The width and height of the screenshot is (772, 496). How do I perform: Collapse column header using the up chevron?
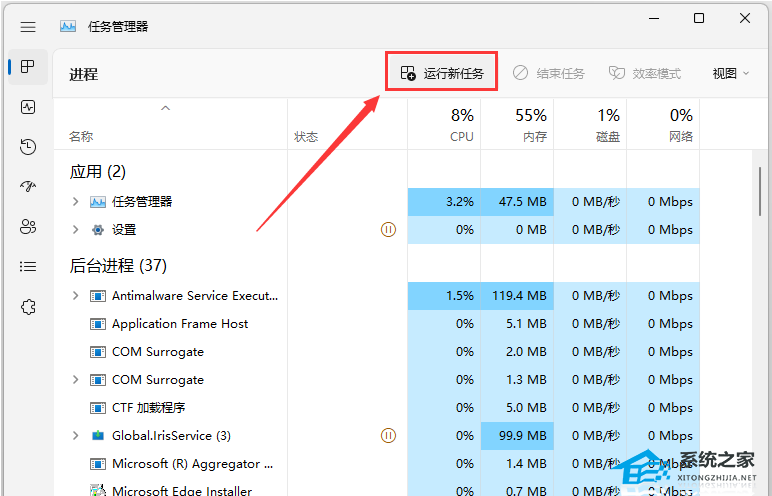[166, 108]
